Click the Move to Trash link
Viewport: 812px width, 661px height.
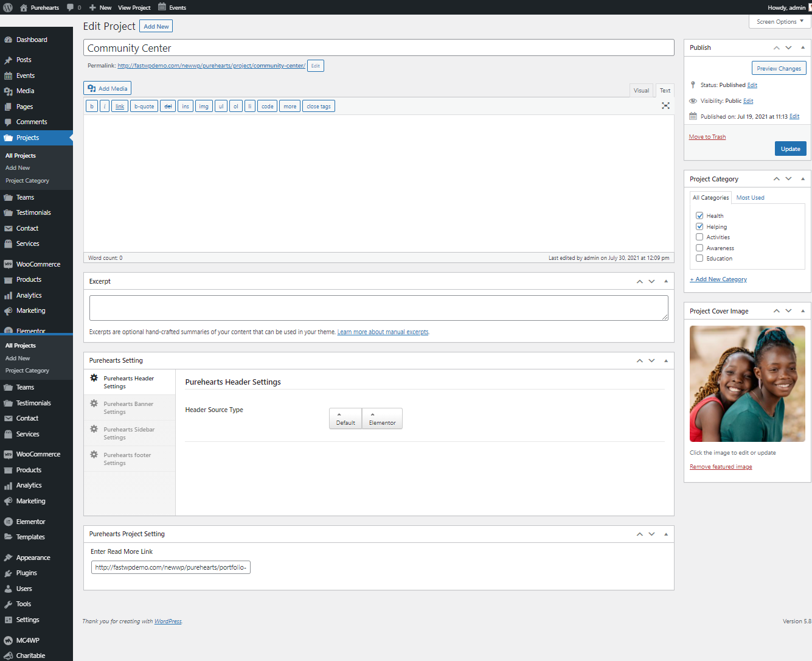pos(707,137)
